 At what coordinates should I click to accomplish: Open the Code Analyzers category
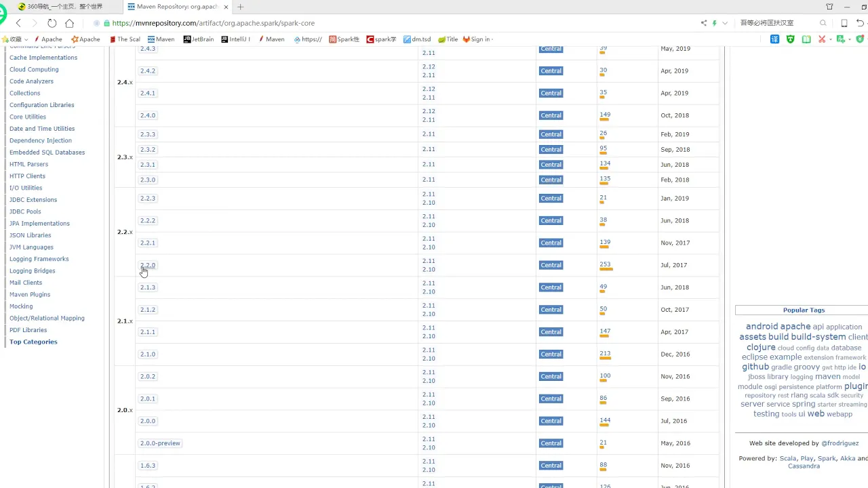pyautogui.click(x=31, y=81)
